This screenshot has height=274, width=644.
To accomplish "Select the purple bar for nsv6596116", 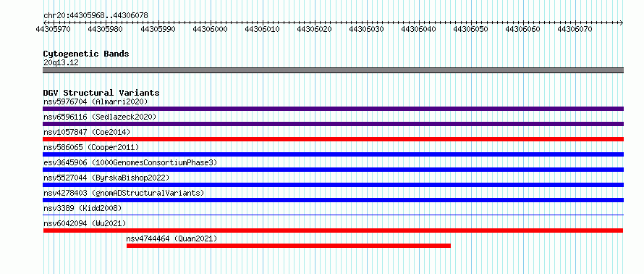I will point(333,124).
